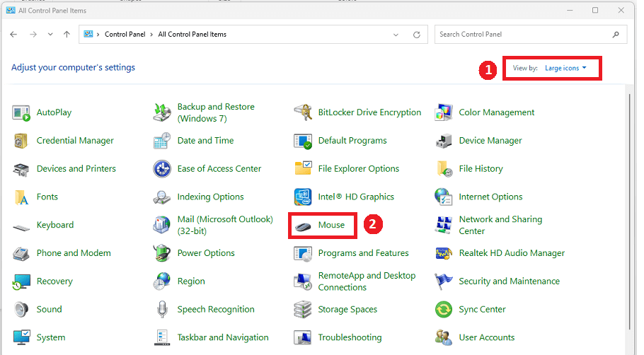Refresh the Control Panel view

416,35
